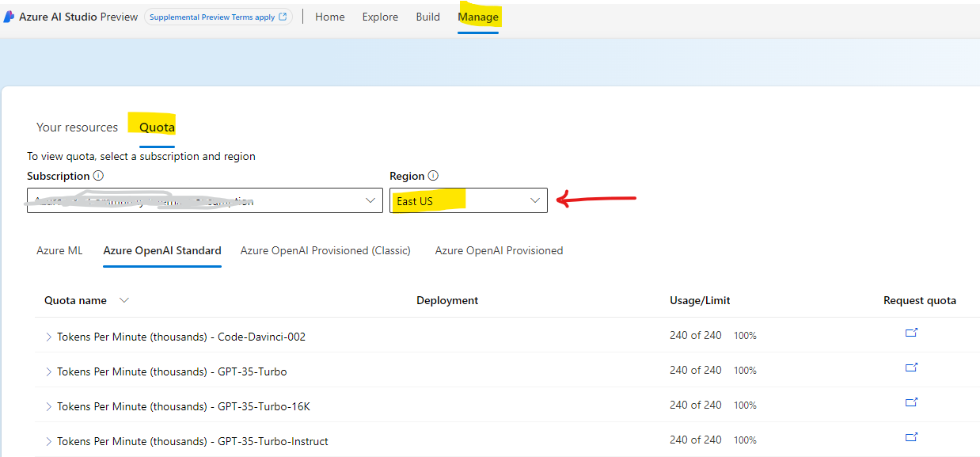980x457 pixels.
Task: Expand the GPT-35-Turbo quota row
Action: (x=48, y=371)
